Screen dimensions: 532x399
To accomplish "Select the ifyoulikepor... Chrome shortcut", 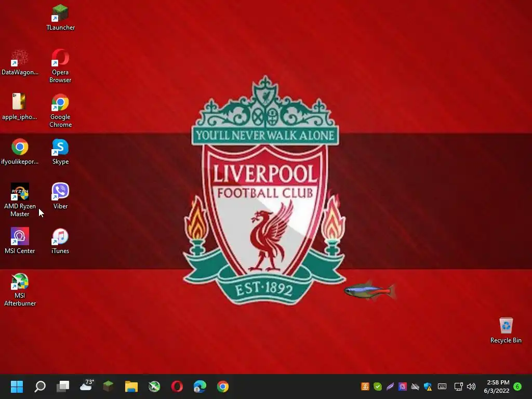I will (x=20, y=152).
